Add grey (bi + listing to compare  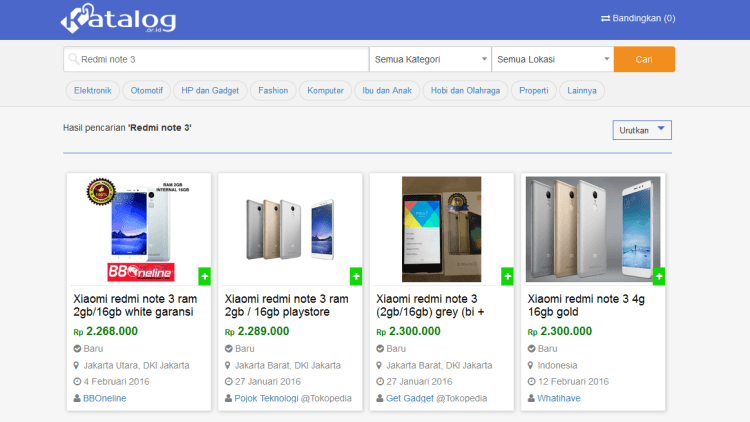tap(507, 276)
